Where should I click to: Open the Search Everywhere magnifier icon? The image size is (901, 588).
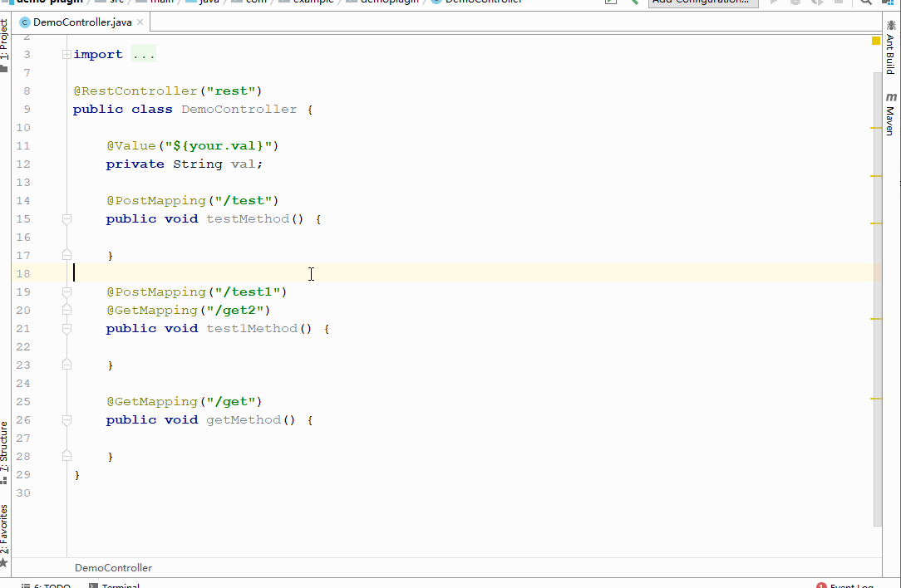[866, 3]
